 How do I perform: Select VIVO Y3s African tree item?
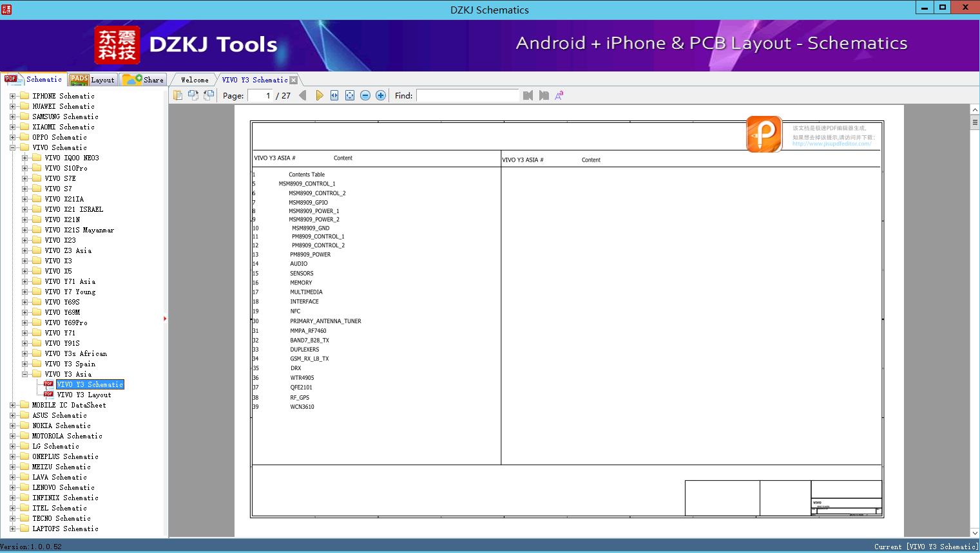75,353
